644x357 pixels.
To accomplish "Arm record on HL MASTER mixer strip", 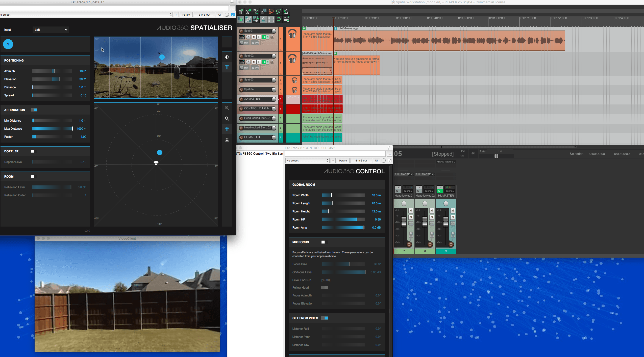I will tap(451, 244).
